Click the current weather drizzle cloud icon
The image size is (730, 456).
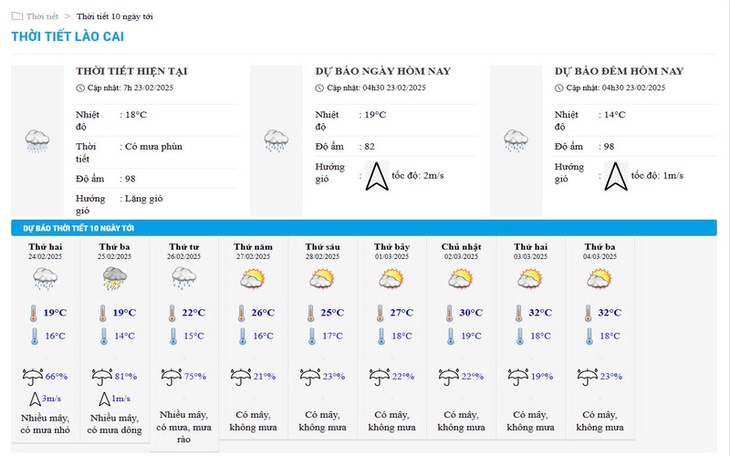tap(37, 141)
